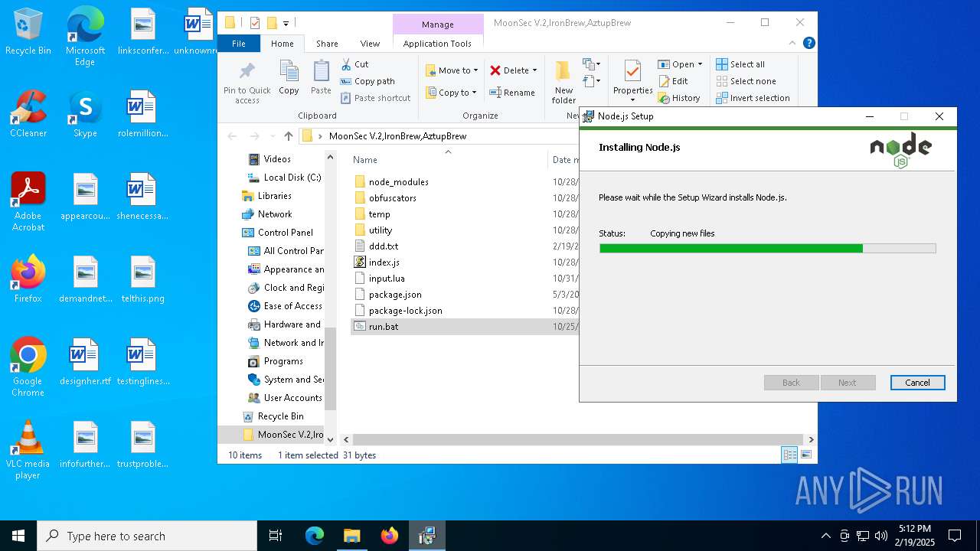Click the Cut scissors command
980x551 pixels.
click(x=354, y=64)
